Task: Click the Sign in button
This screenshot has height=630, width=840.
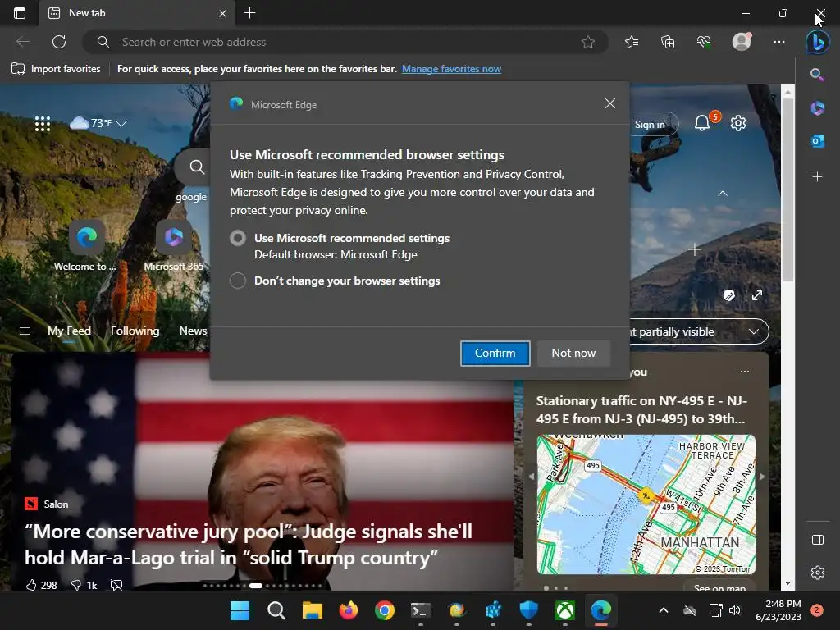Action: click(650, 125)
